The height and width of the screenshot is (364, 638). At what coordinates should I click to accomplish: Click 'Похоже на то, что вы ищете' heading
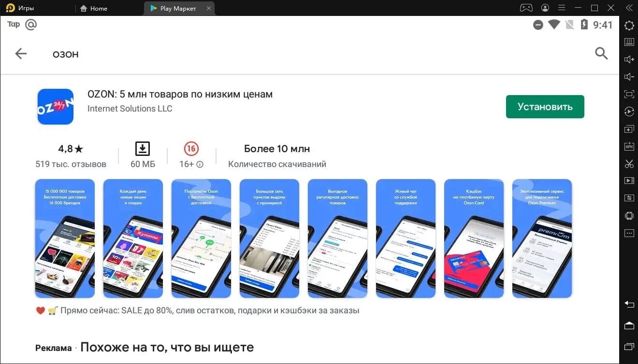(167, 347)
